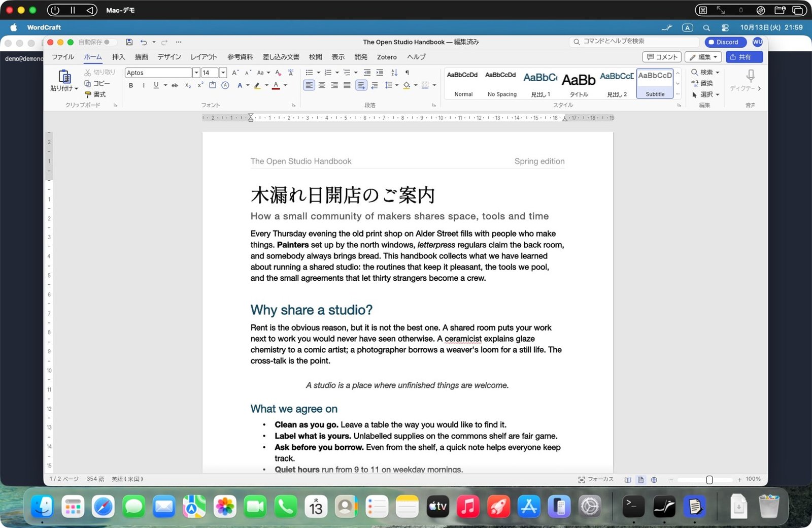The height and width of the screenshot is (528, 812).
Task: Click the ディクテー microphone icon
Action: pos(751,76)
